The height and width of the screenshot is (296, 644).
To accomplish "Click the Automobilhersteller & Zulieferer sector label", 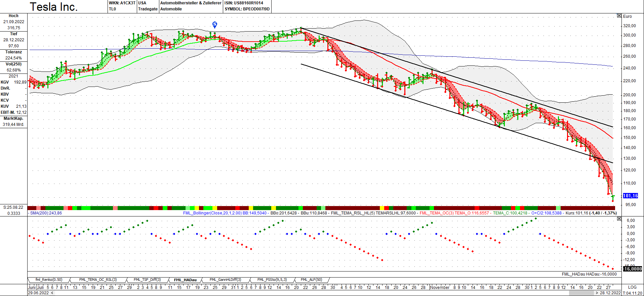I will click(191, 3).
